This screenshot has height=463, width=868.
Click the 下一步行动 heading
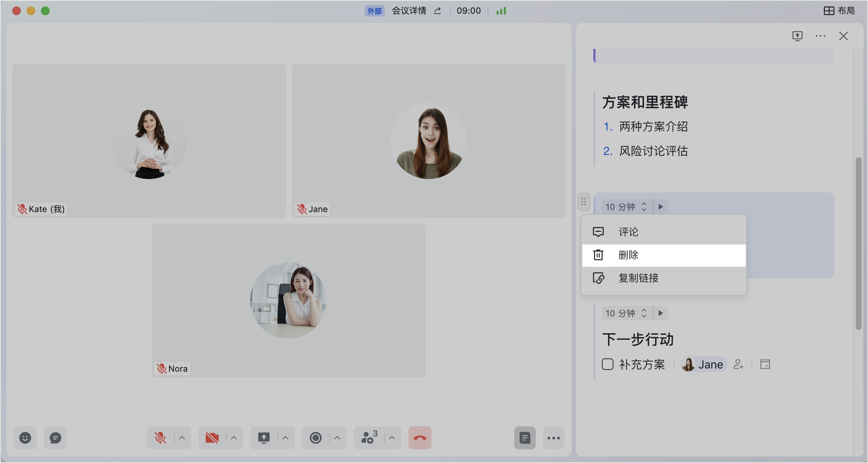(638, 339)
